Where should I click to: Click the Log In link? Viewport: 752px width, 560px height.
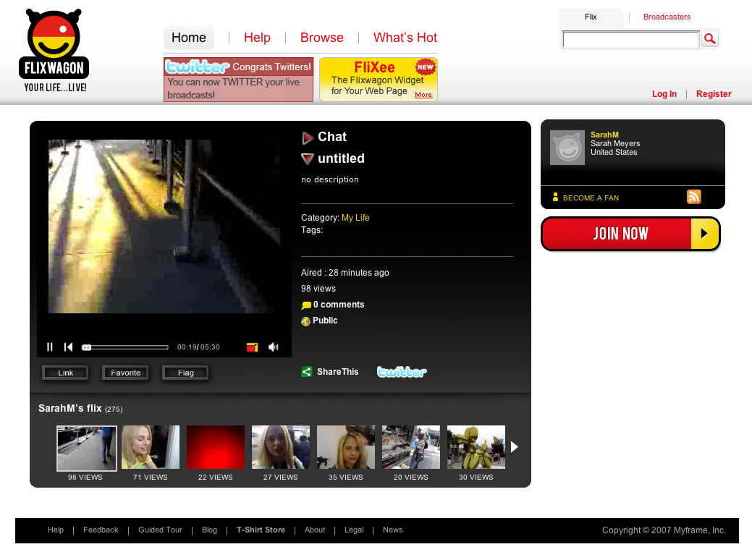tap(664, 94)
